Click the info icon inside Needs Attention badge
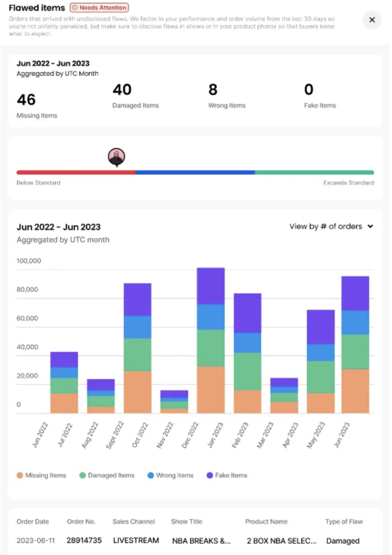392x555 pixels. click(75, 8)
